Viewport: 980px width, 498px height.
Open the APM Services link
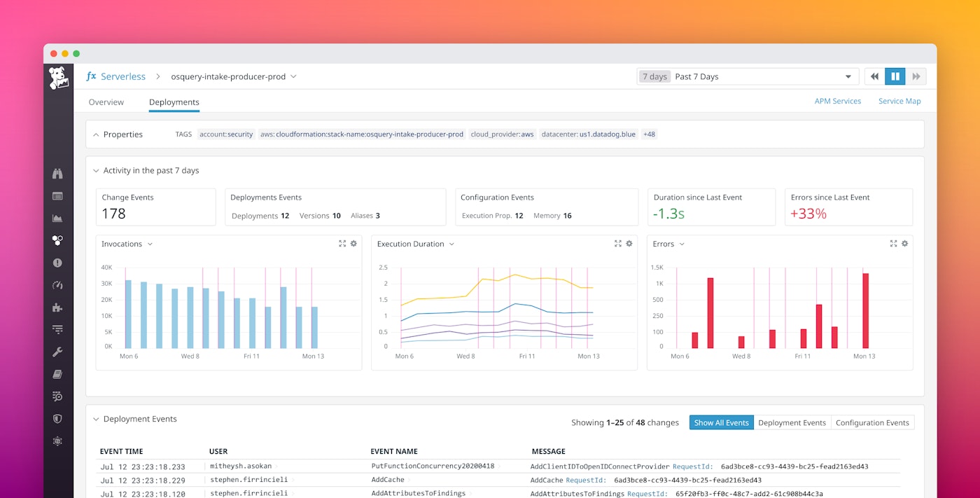pos(838,101)
